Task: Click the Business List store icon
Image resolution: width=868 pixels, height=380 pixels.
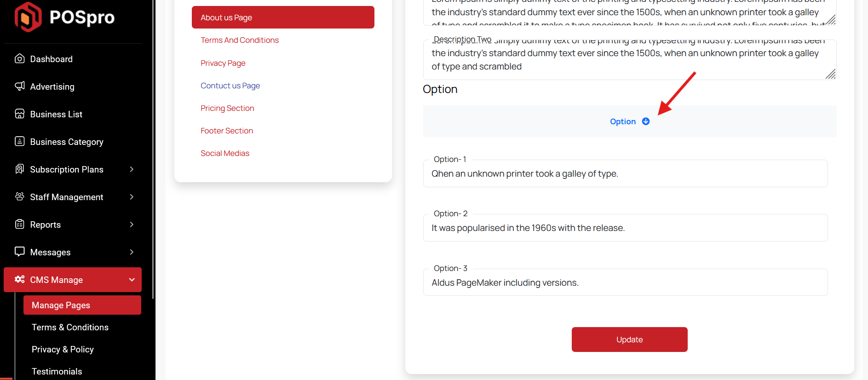Action: pyautogui.click(x=19, y=114)
